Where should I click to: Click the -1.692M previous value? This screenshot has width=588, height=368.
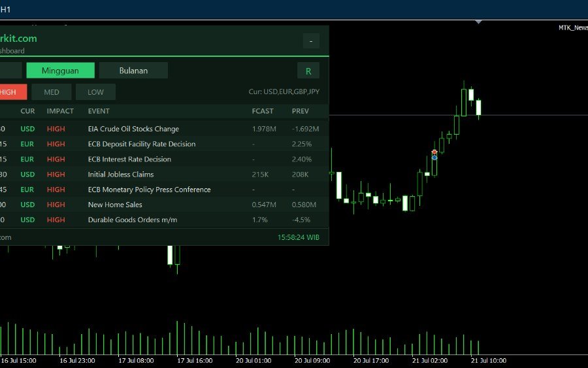(x=305, y=129)
